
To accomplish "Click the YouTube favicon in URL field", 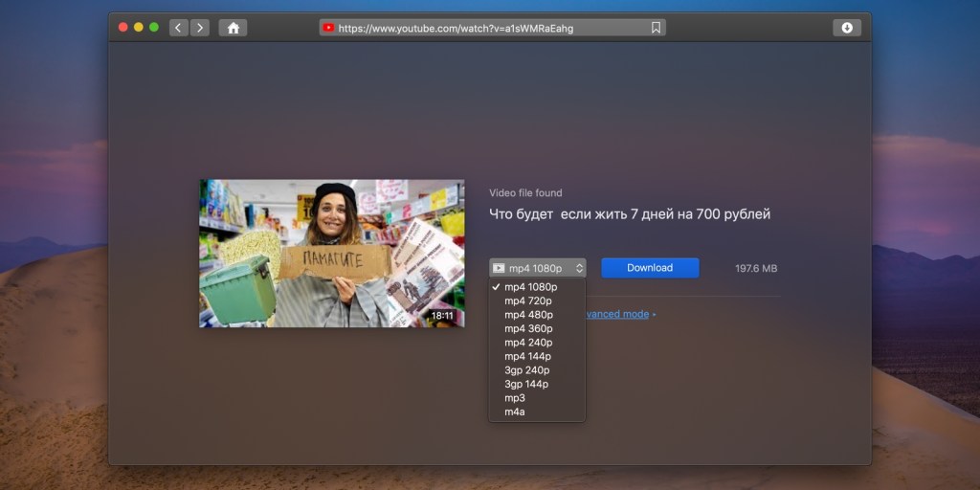I will point(329,28).
